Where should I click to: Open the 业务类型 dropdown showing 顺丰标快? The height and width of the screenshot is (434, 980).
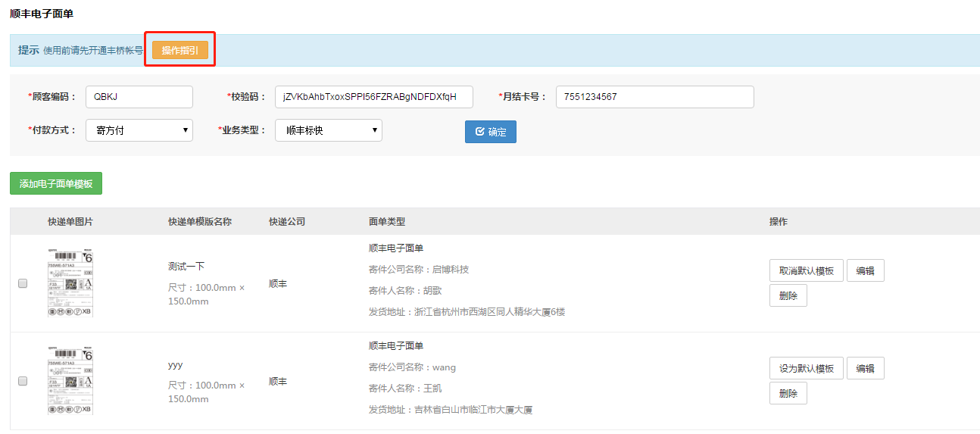[x=329, y=130]
